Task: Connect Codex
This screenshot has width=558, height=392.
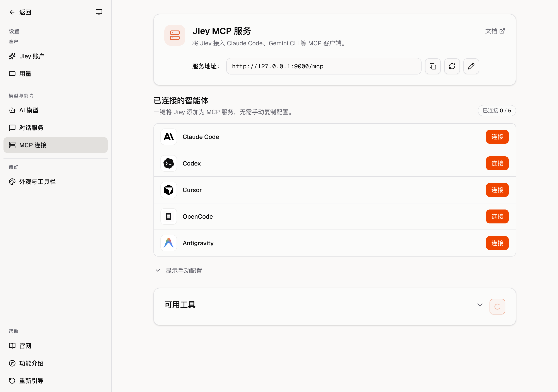Action: tap(497, 164)
